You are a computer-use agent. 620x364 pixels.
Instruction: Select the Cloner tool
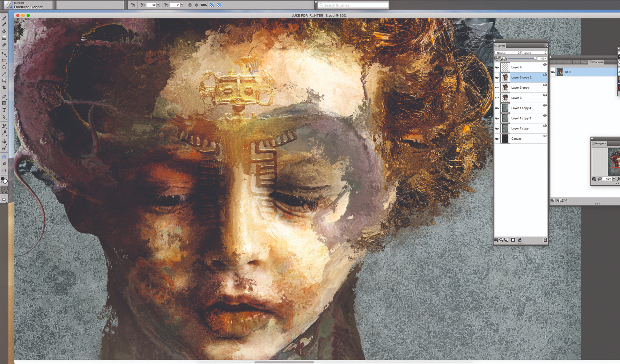pyautogui.click(x=4, y=126)
